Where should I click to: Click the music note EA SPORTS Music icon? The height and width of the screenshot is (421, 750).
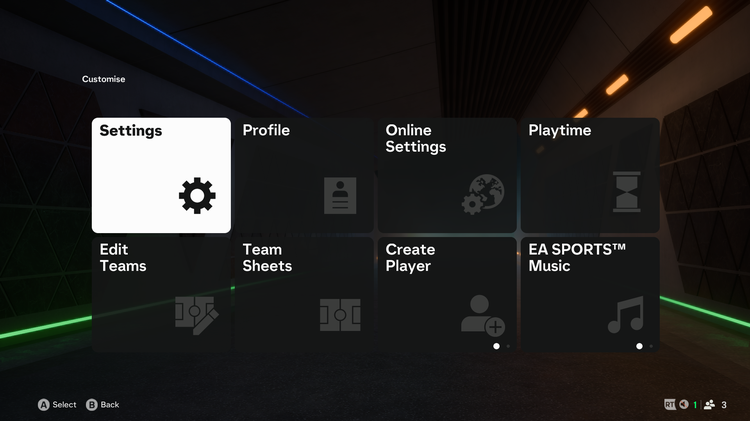coord(626,314)
